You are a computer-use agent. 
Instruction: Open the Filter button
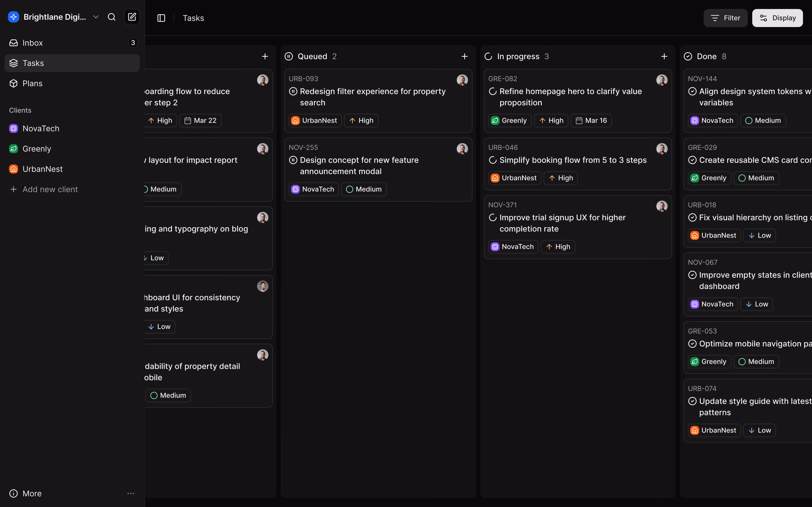(725, 18)
